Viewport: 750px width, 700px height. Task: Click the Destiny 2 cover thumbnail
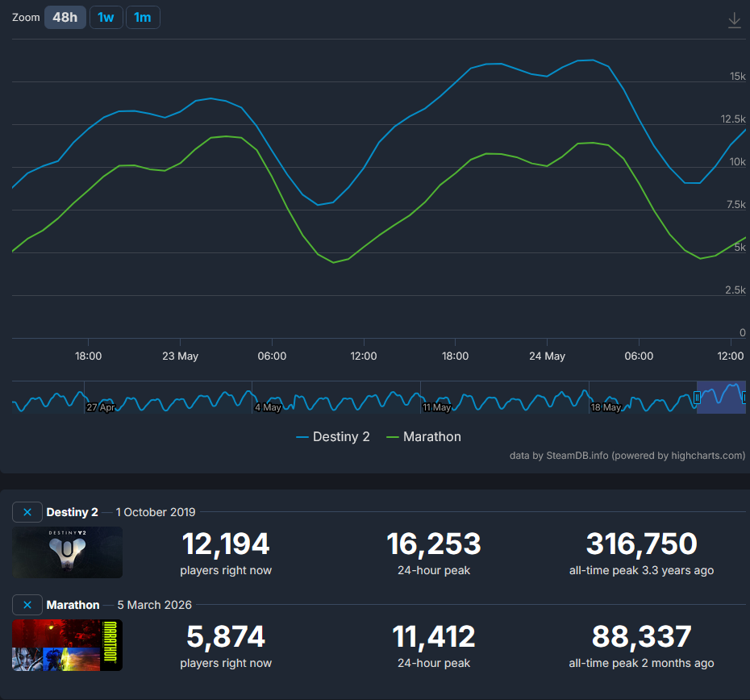[68, 552]
